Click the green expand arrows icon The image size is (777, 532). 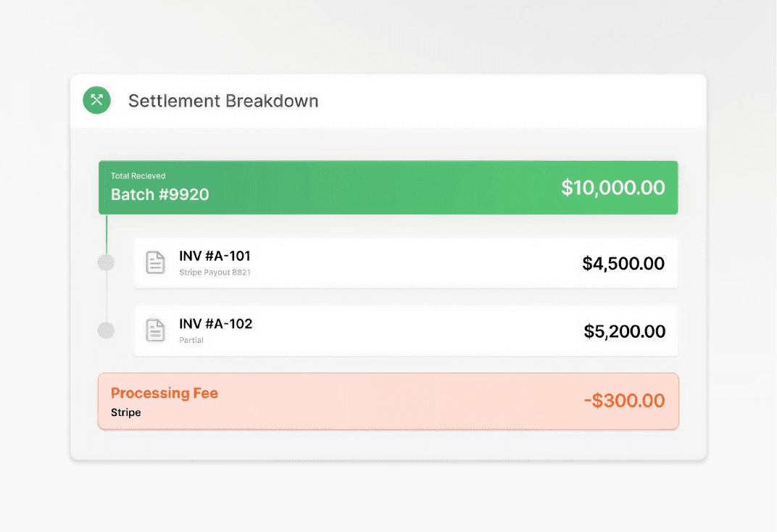96,100
